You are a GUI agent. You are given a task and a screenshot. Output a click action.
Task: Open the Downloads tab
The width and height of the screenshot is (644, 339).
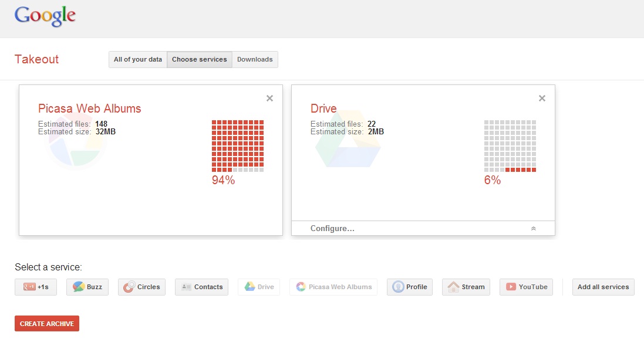255,59
